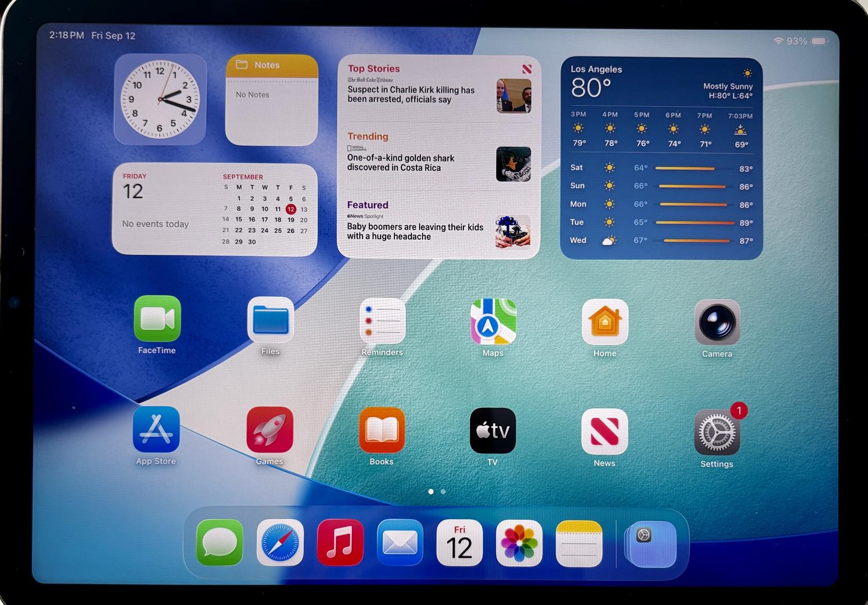Launch the Files app
Viewport: 868px width, 605px height.
[271, 320]
